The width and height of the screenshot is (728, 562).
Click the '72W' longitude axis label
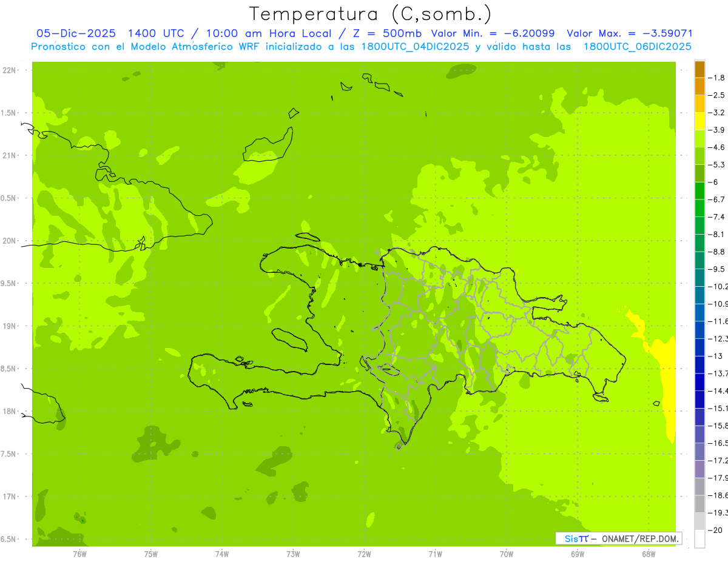pyautogui.click(x=364, y=554)
